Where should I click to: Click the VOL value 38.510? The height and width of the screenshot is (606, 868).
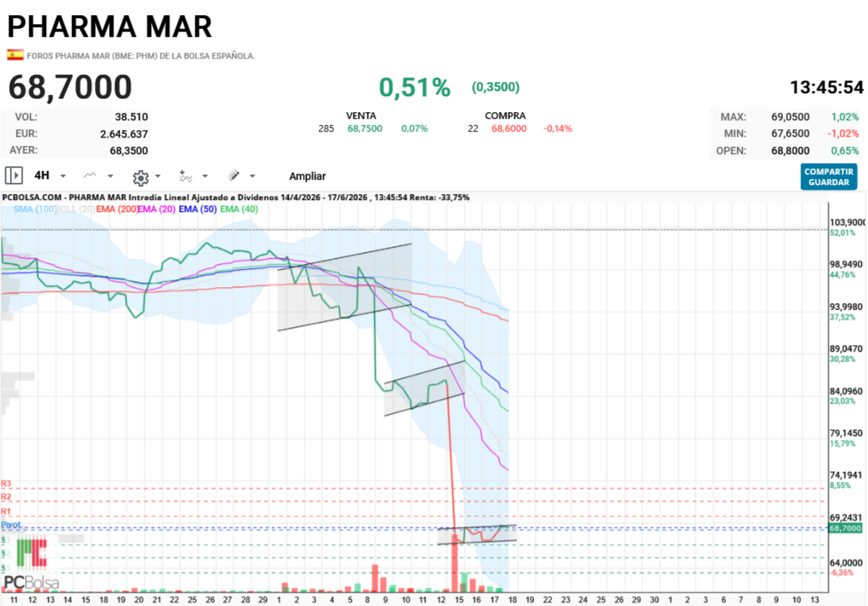132,117
